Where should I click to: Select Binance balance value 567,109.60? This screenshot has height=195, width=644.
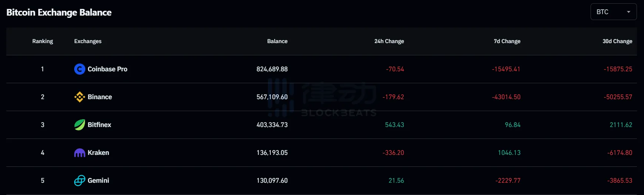coord(272,97)
